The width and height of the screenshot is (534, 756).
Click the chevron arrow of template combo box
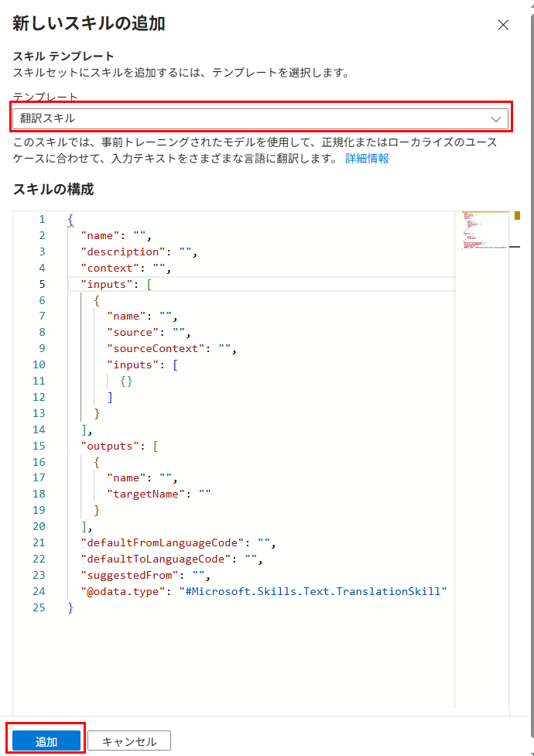point(496,118)
